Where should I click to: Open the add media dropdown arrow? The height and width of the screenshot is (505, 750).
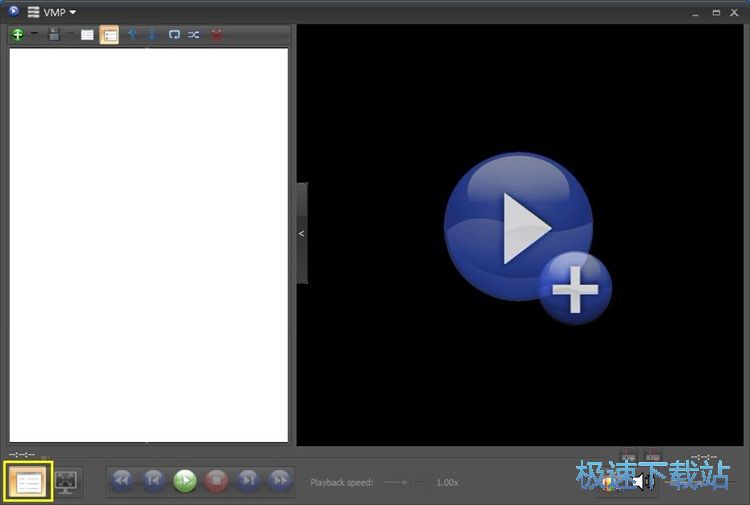tap(34, 34)
